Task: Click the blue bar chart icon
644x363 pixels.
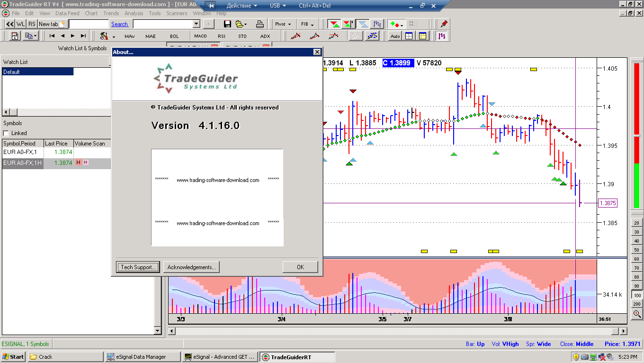Action: tap(377, 24)
